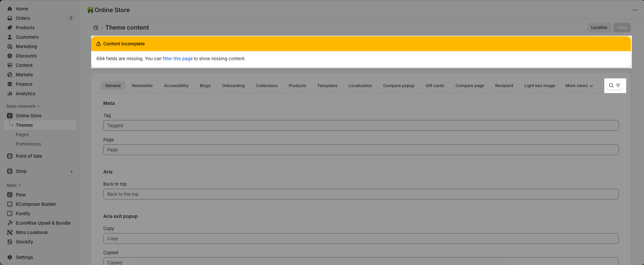Follow the 'filter this page' link
The height and width of the screenshot is (265, 644).
[x=178, y=59]
